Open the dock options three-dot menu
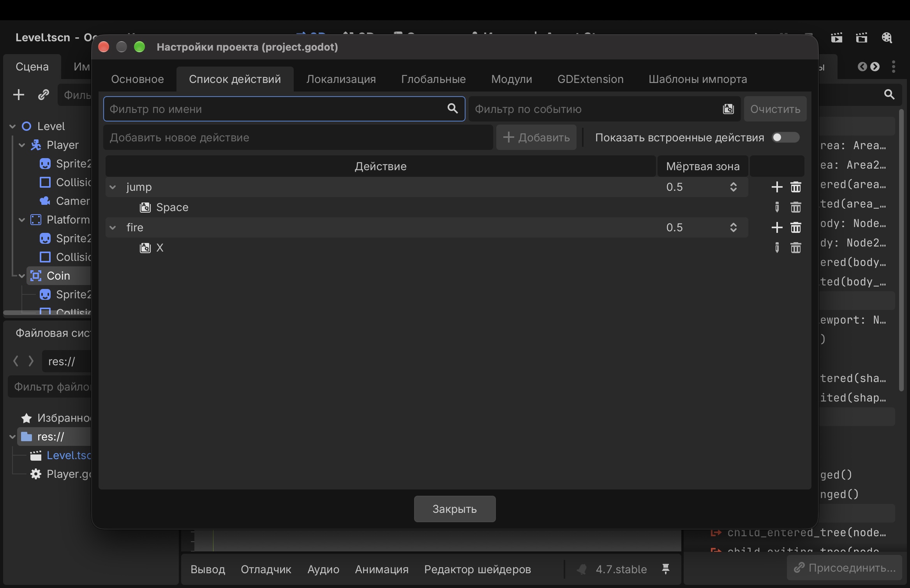Viewport: 910px width, 588px height. click(893, 67)
